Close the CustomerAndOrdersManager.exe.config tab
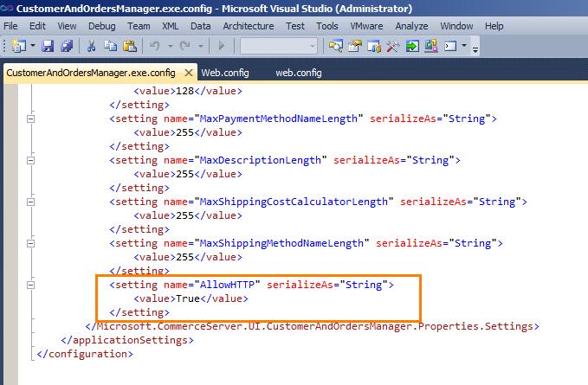 pos(189,73)
